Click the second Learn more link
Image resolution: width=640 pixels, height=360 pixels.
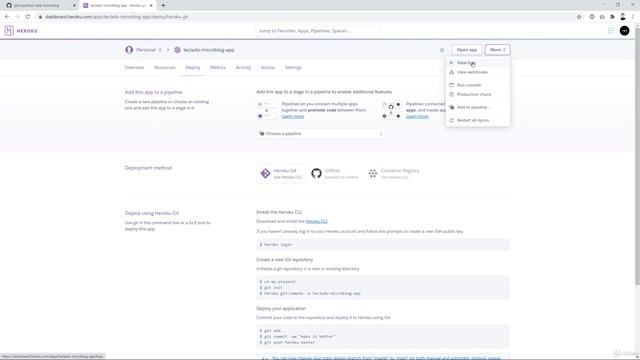417,116
